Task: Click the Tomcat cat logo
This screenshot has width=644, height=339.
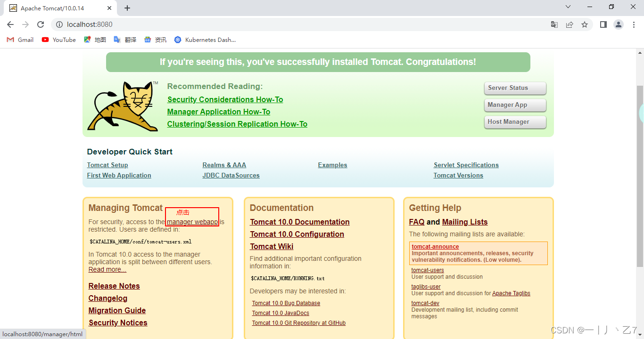Action: (123, 106)
